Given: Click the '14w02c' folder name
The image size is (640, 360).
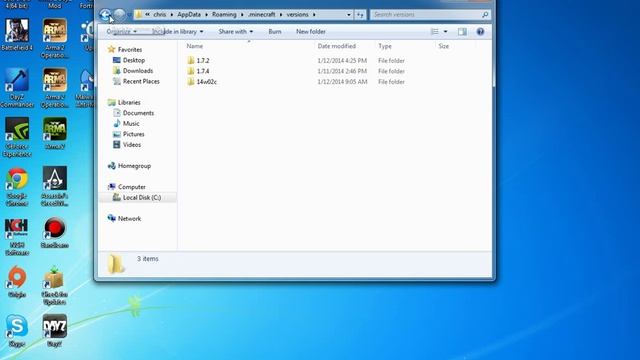Looking at the screenshot, I should click(207, 82).
